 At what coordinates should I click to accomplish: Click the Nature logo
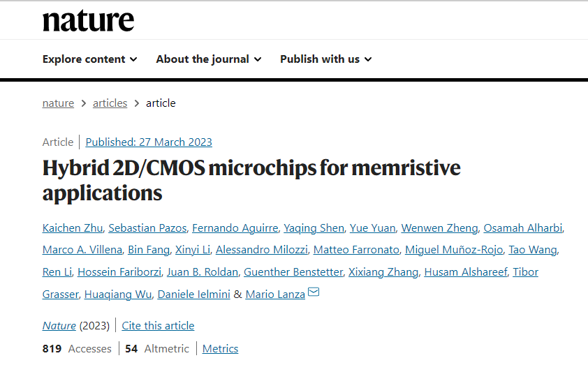pos(88,21)
